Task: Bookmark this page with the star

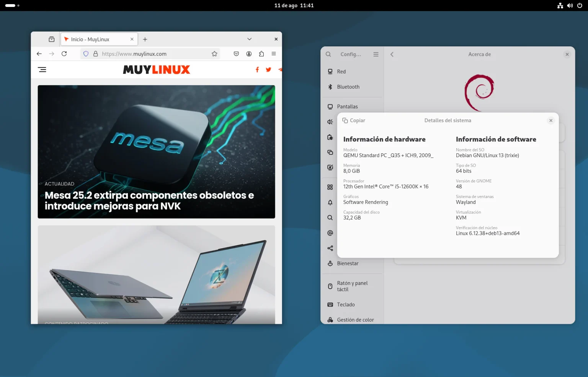Action: pos(214,54)
